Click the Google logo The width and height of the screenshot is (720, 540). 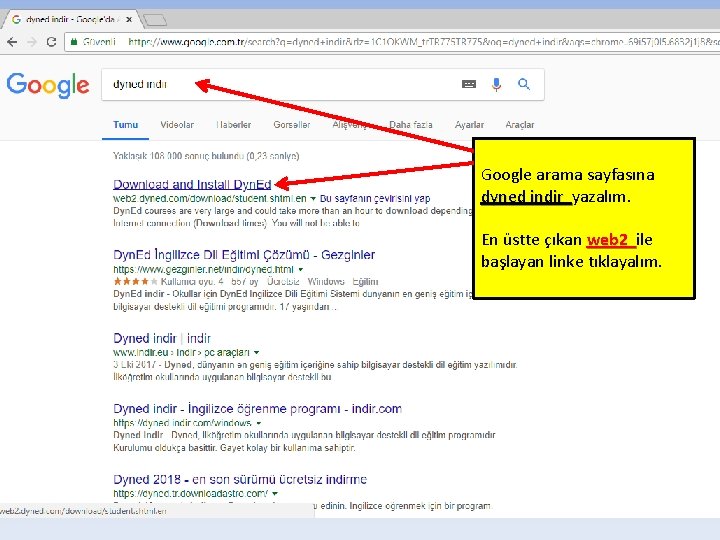[x=48, y=85]
